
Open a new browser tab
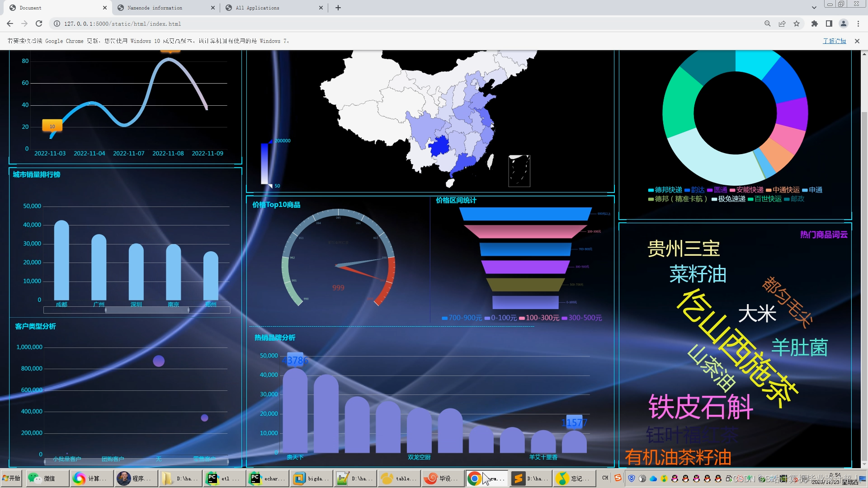(x=338, y=8)
